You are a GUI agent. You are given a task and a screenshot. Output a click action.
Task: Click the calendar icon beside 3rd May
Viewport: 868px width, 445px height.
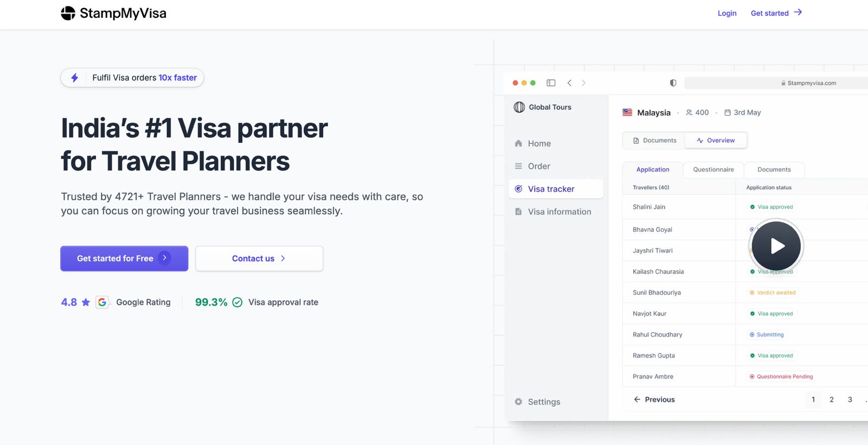pos(727,112)
